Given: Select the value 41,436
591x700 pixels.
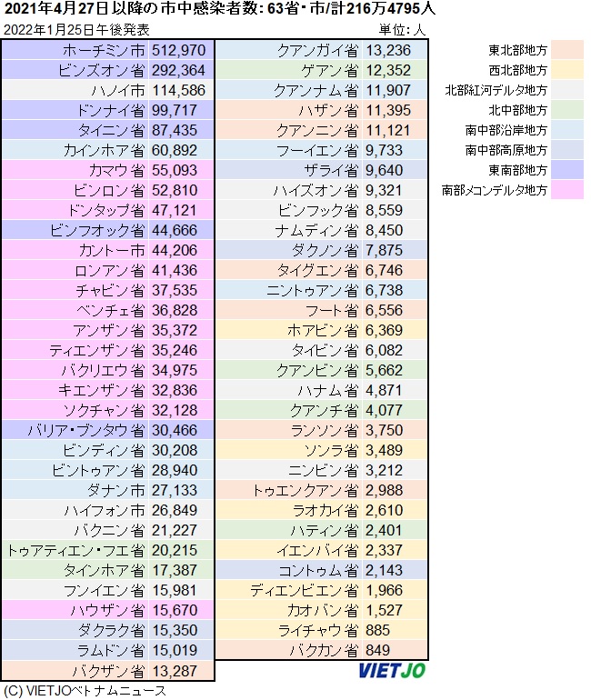Looking at the screenshot, I should click(175, 271).
